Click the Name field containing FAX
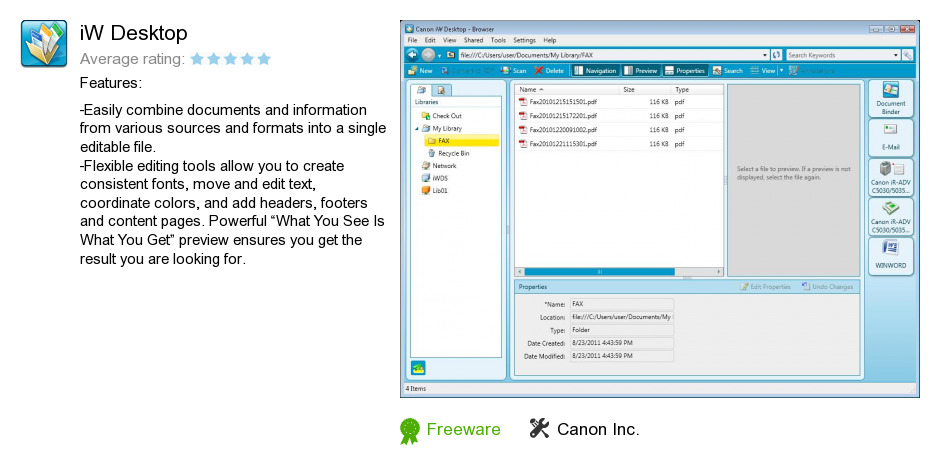This screenshot has height=475, width=940. coord(621,304)
